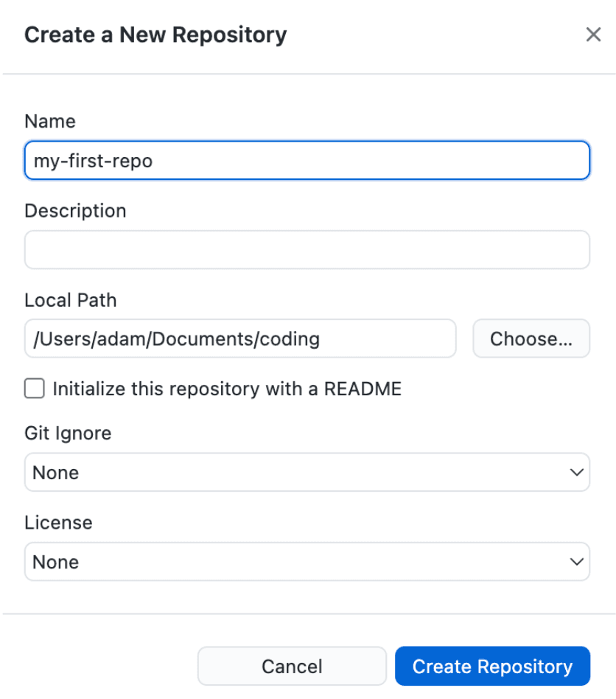Viewport: 616px width, 699px height.
Task: Click the Name field containing my-first-repo
Action: [307, 161]
